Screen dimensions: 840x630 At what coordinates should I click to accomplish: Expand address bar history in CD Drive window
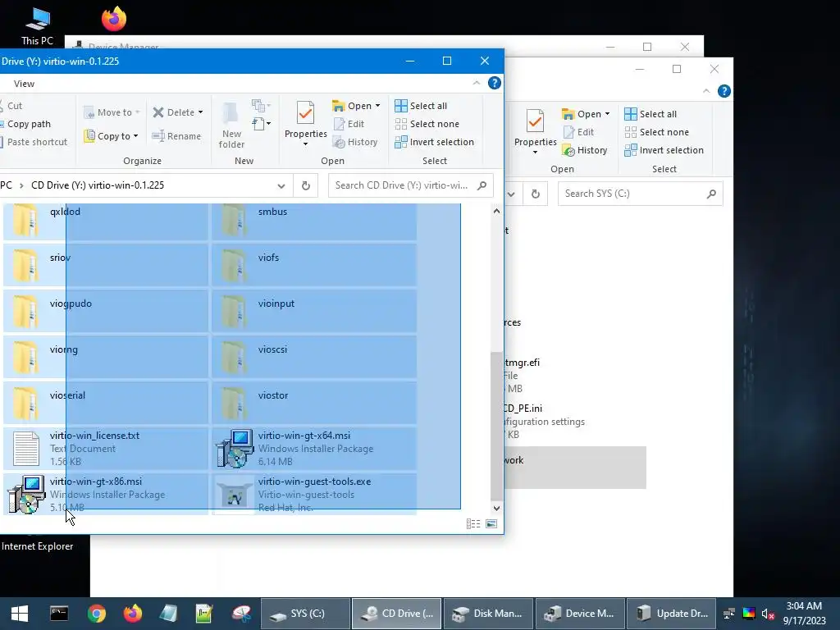[x=281, y=186]
